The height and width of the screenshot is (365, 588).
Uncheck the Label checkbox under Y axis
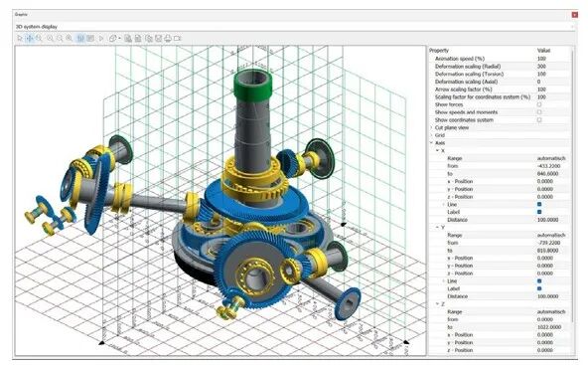(x=539, y=288)
